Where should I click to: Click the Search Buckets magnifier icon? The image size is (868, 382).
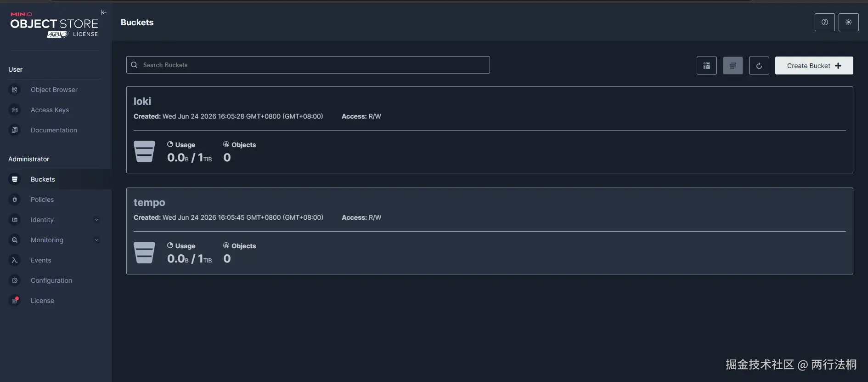134,65
